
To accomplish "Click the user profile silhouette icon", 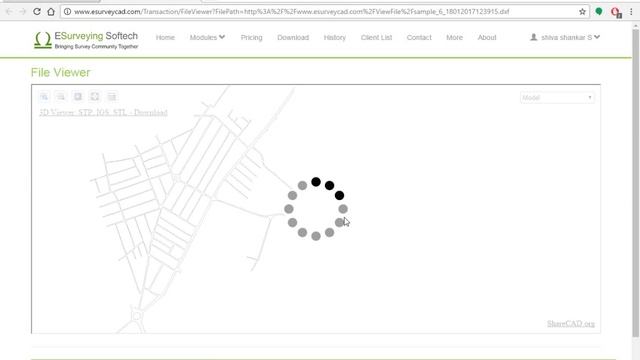I will pyautogui.click(x=533, y=37).
